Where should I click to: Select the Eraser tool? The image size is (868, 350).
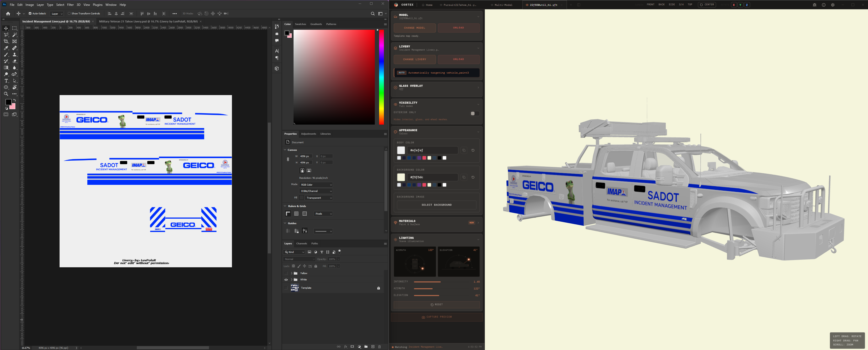(14, 61)
